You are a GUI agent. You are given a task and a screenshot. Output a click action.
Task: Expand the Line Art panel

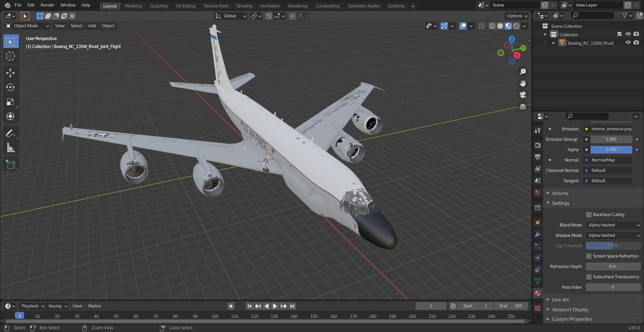pos(560,300)
